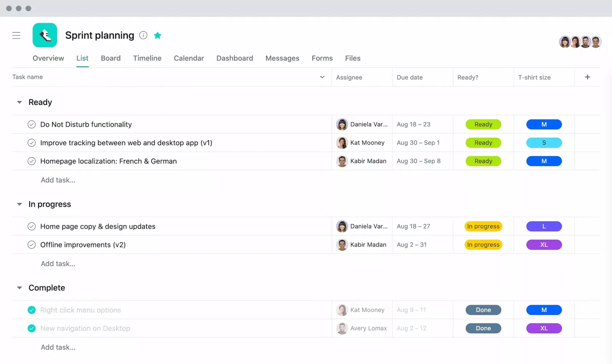Click the Sprint planning project icon
The height and width of the screenshot is (364, 612).
click(45, 35)
